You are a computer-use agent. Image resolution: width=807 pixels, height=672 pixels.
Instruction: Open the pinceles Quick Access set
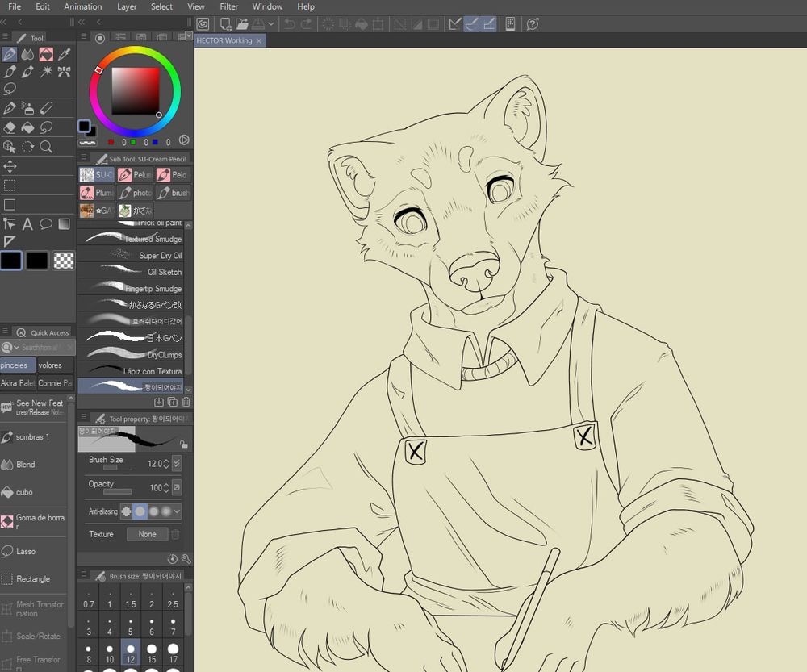click(x=18, y=365)
